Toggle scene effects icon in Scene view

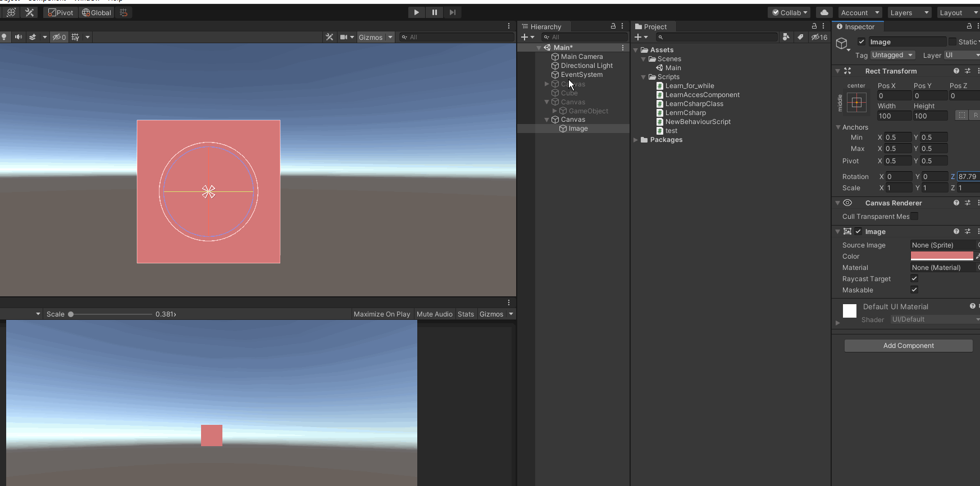tap(33, 37)
